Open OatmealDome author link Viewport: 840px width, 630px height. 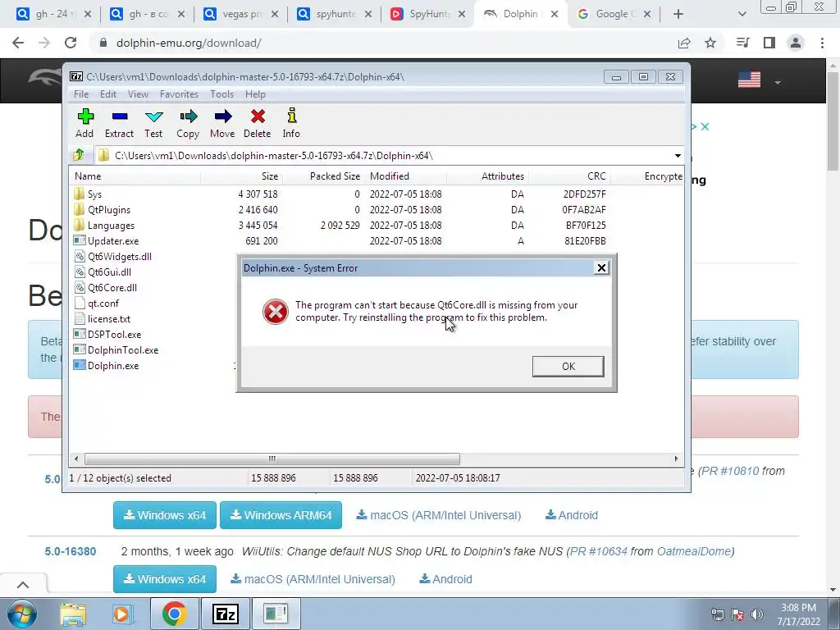click(694, 551)
